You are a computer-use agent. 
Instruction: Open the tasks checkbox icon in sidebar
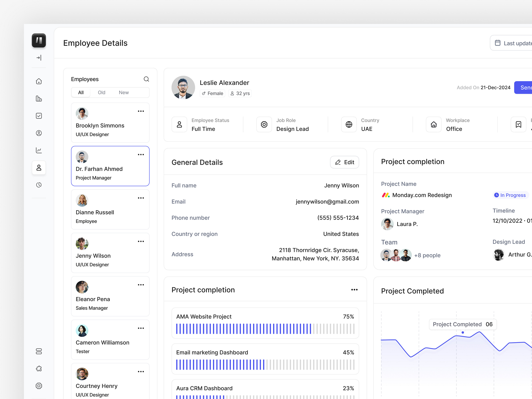tap(39, 116)
